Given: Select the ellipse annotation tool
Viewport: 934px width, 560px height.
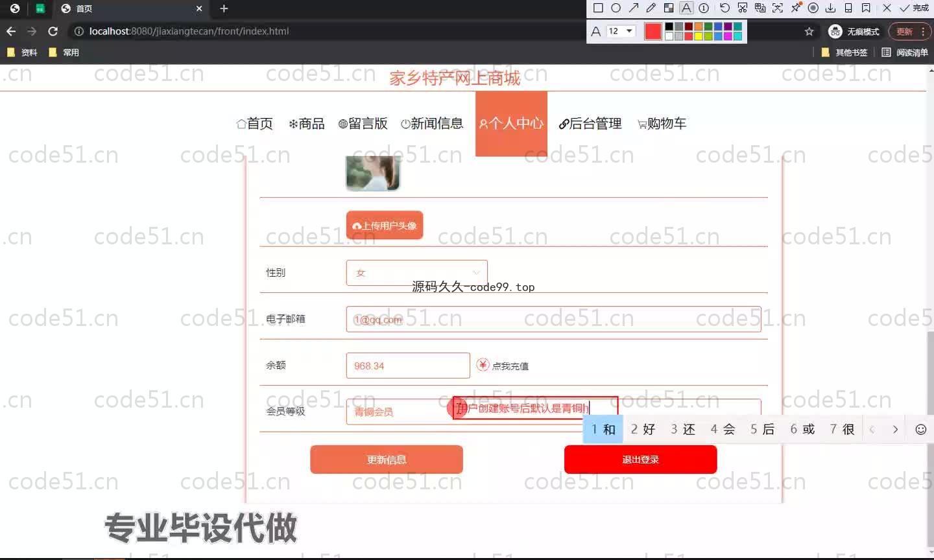Looking at the screenshot, I should click(x=616, y=8).
